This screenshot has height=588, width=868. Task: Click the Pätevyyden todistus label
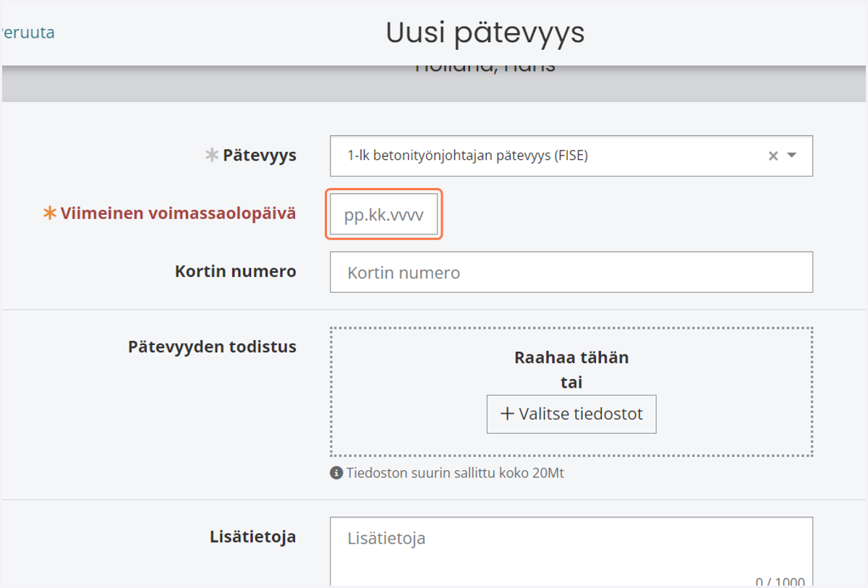pos(212,346)
